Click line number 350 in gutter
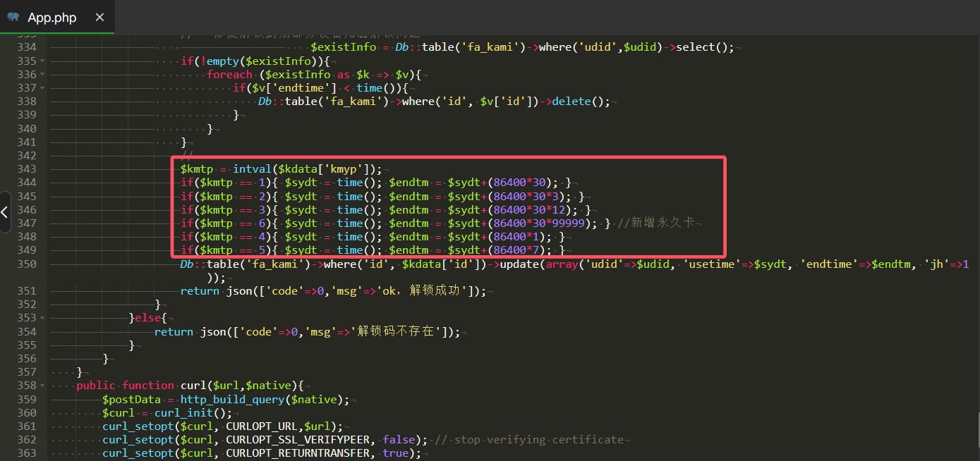The width and height of the screenshot is (980, 461). 26,264
